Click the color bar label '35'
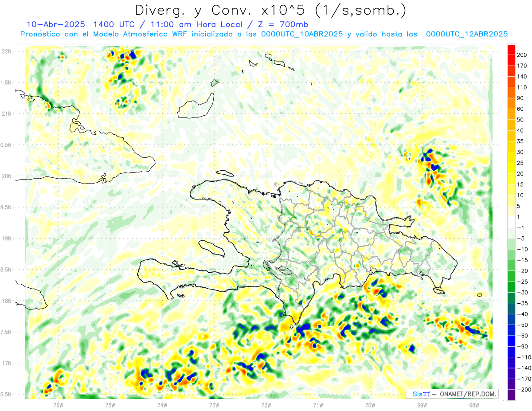The image size is (532, 411). 520,141
